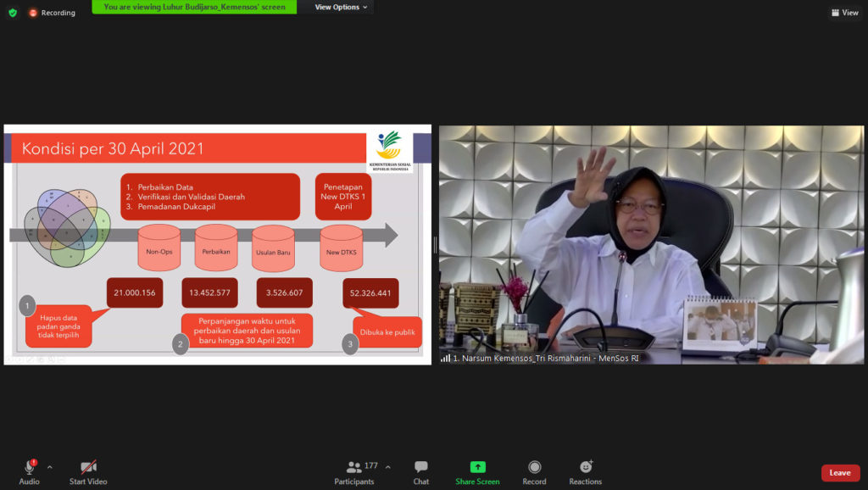Unmute using the Audio microphone icon
Screen dimensions: 868x490
(x=30, y=467)
